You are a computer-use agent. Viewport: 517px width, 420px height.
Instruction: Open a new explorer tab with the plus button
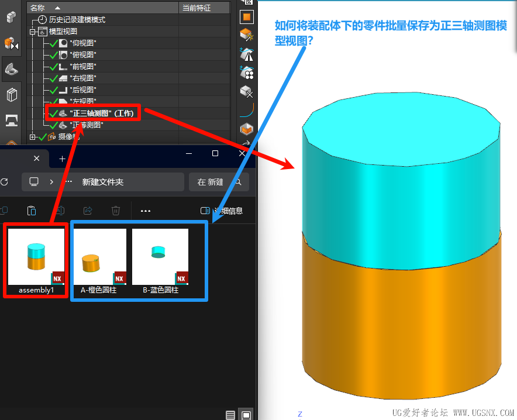pos(62,159)
